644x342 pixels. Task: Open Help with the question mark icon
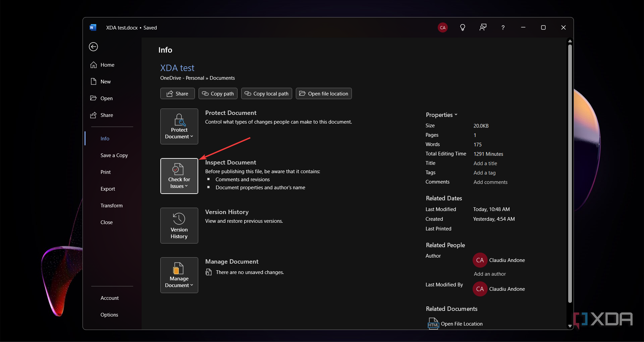pyautogui.click(x=503, y=27)
